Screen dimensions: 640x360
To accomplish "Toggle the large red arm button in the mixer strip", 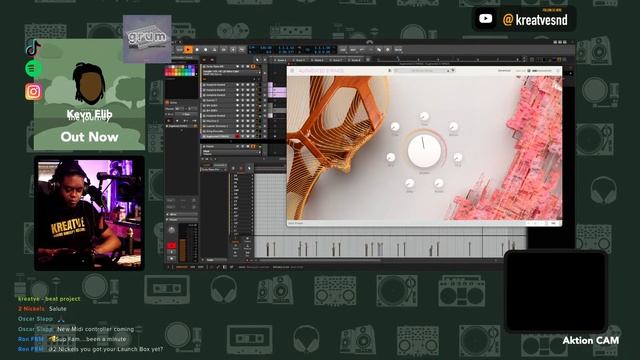I will (x=171, y=246).
